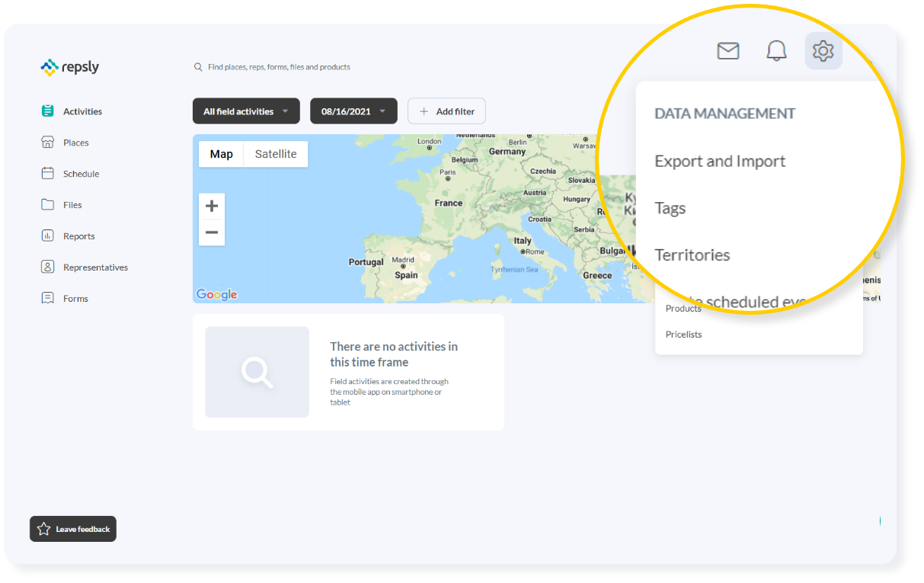Select Tags in Data Management menu
Screen dimensions: 924x583
(x=670, y=208)
